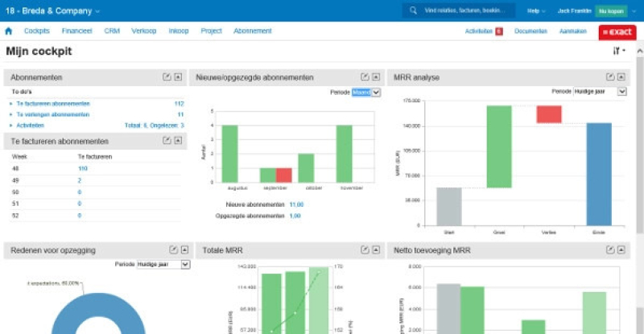Expand Te verlengen abonnementen to-do row

(x=11, y=114)
